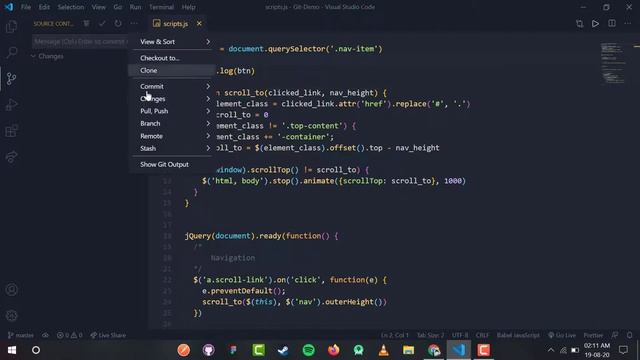This screenshot has height=360, width=640.
Task: Open the Edit menu
Action: tap(44, 7)
